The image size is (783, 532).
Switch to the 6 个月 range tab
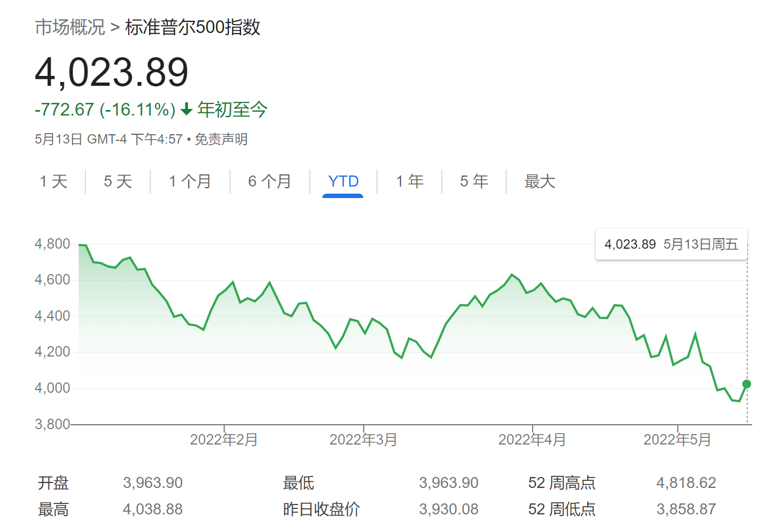(x=270, y=182)
